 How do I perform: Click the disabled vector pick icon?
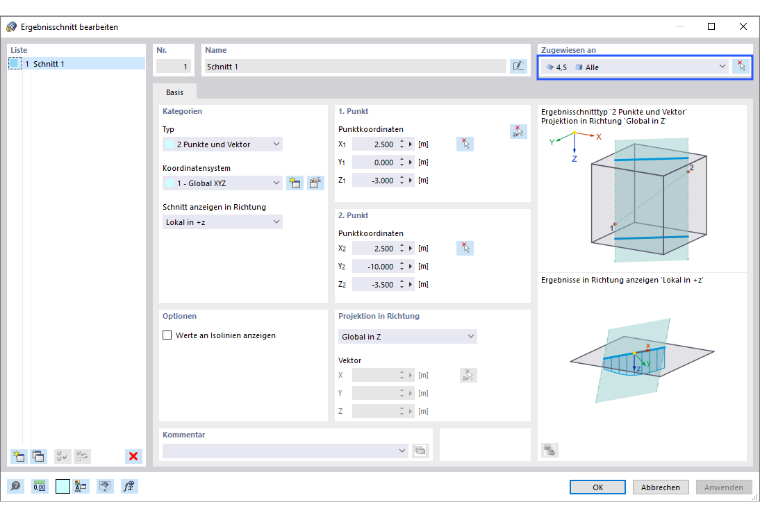[468, 375]
